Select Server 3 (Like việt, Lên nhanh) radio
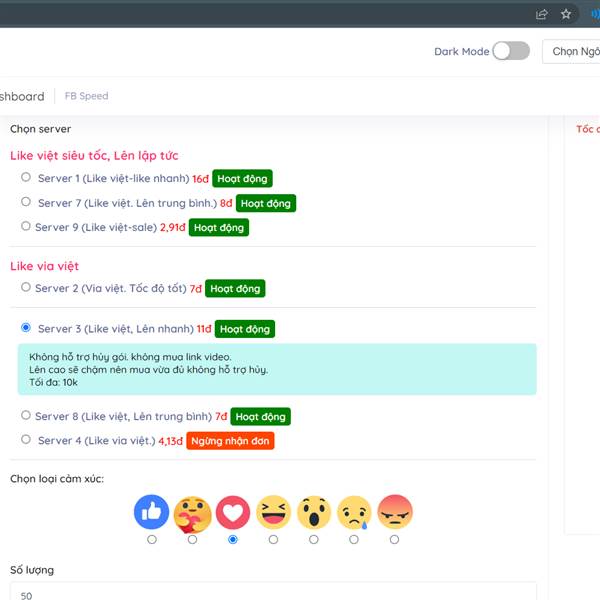This screenshot has height=600, width=600. [26, 328]
